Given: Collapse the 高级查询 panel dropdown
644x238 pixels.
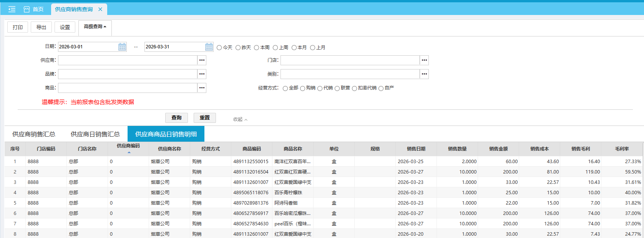Looking at the screenshot, I should 95,27.
